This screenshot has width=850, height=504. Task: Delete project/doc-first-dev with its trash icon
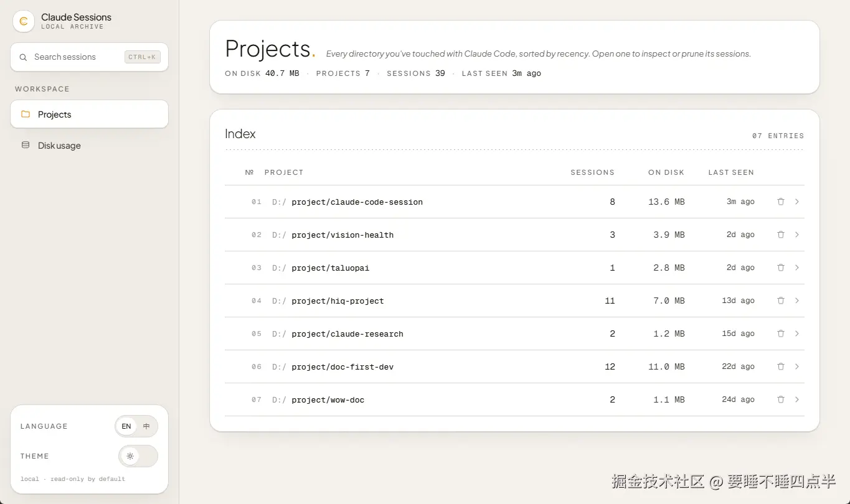781,366
